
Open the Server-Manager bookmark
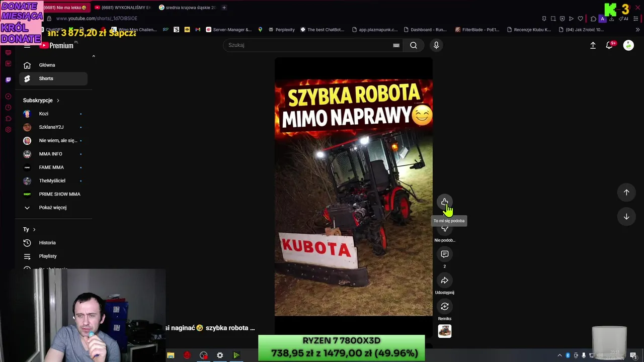(x=228, y=30)
